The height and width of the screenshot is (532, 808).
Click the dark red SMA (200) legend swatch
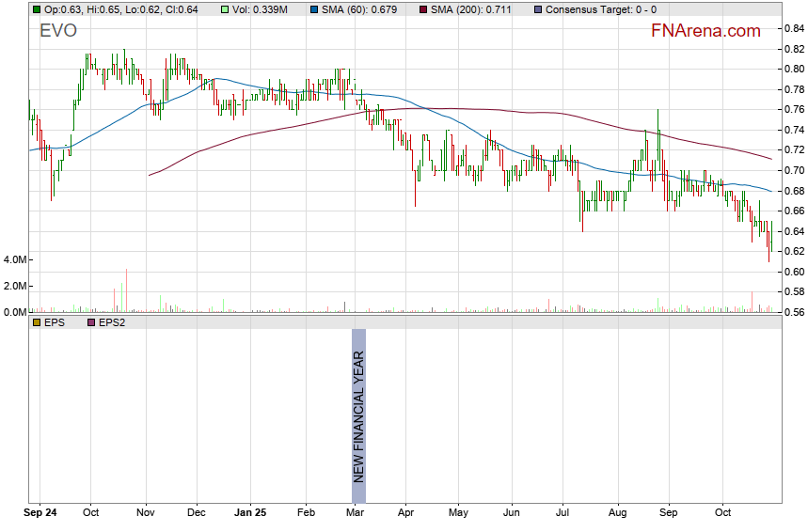[x=423, y=8]
